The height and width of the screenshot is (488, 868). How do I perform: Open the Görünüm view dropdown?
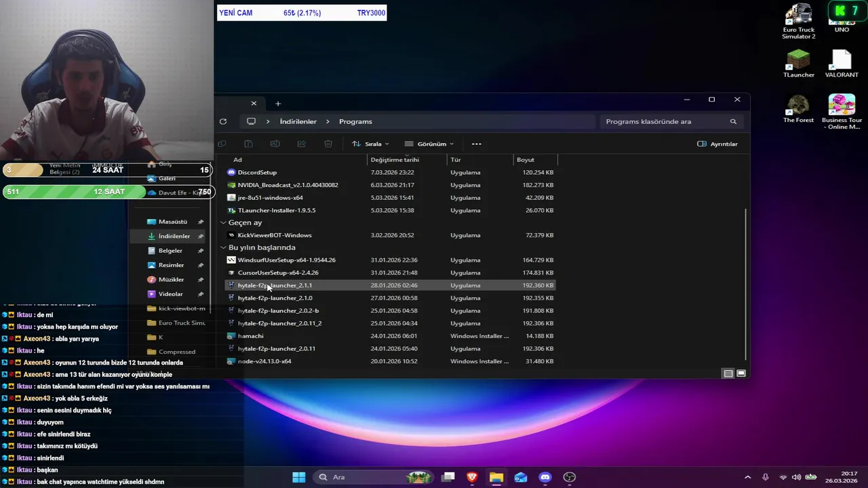click(429, 144)
